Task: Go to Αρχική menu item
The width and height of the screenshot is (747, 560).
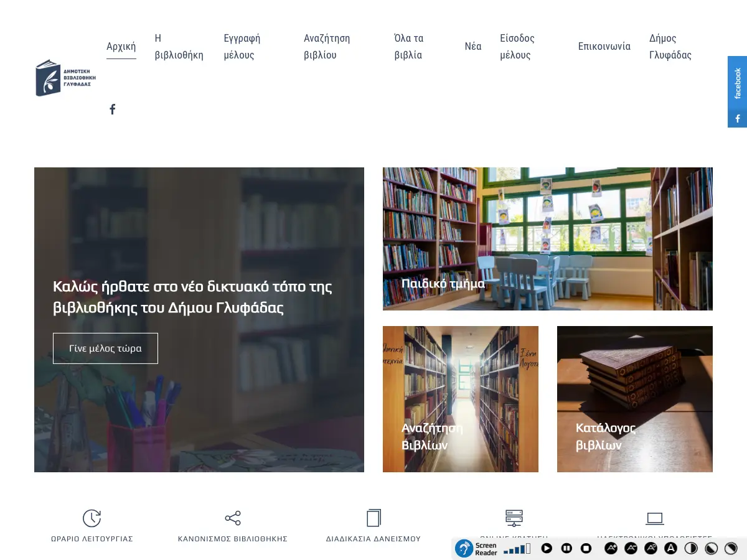Action: (x=121, y=47)
